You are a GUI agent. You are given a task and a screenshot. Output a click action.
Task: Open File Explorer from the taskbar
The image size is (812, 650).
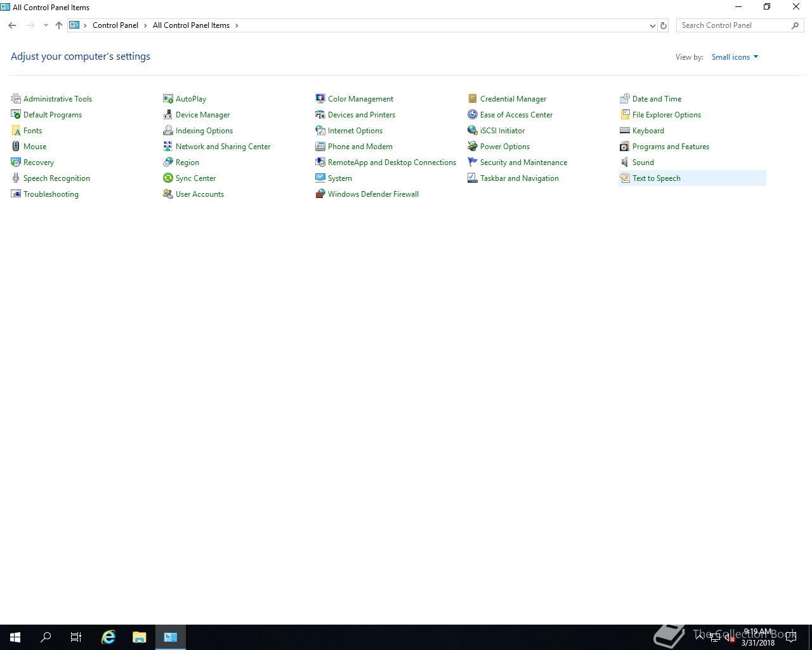tap(140, 637)
